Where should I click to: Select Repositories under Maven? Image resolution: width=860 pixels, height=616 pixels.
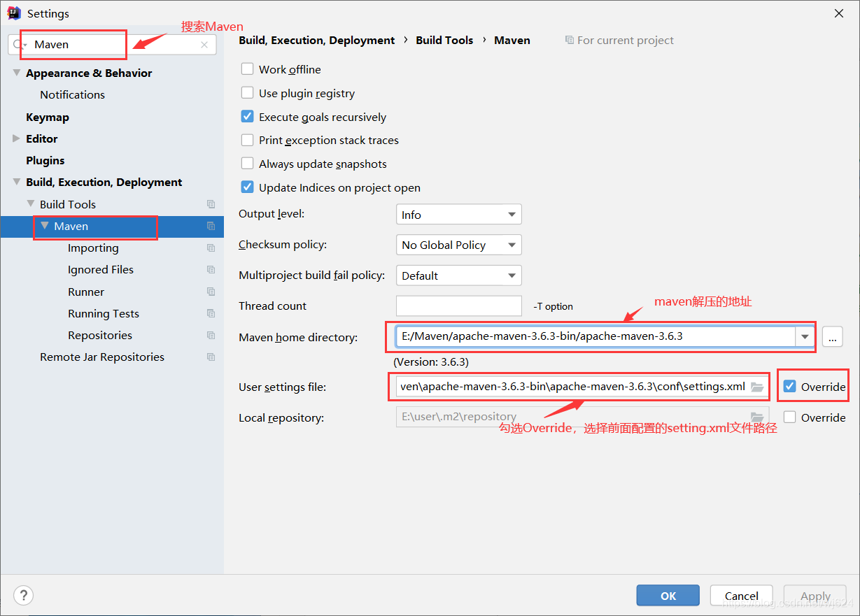tap(100, 335)
